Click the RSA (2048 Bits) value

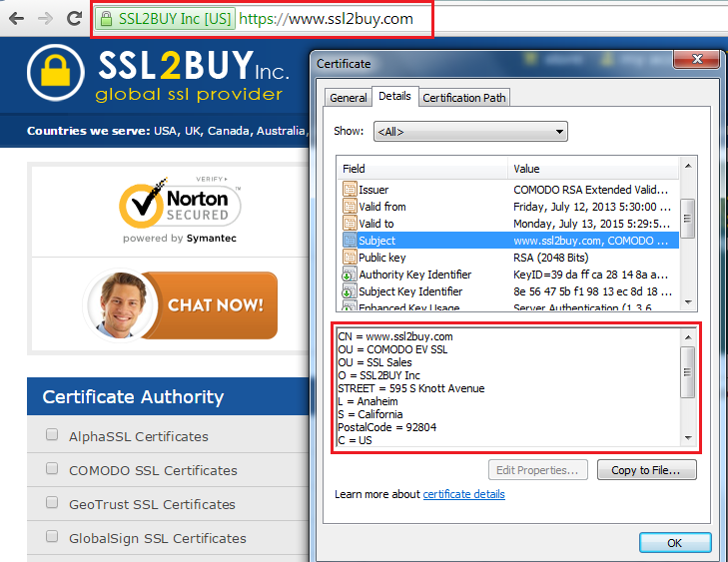coord(550,258)
